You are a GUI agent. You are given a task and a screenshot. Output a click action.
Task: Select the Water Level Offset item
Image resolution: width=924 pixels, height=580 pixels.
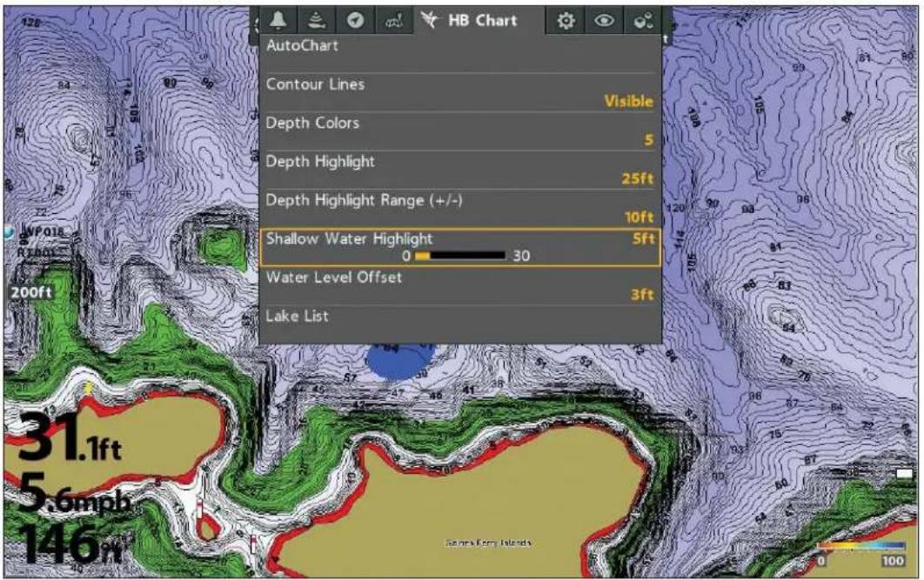(460, 286)
